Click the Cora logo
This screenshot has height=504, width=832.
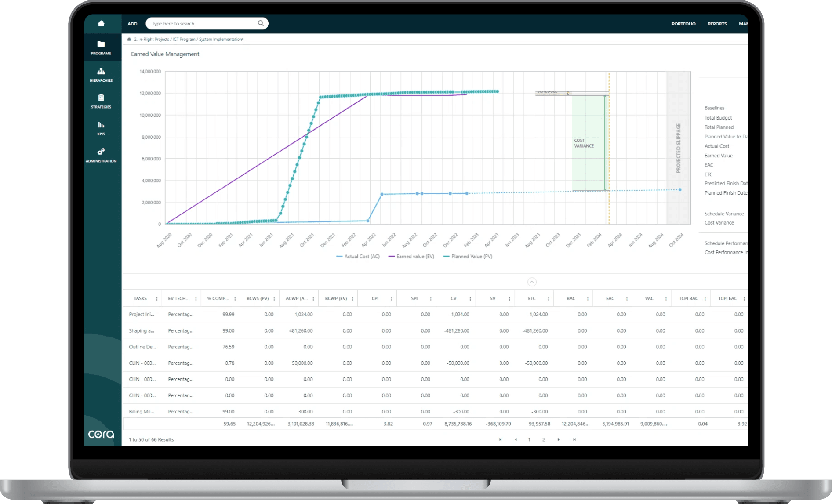click(x=101, y=434)
